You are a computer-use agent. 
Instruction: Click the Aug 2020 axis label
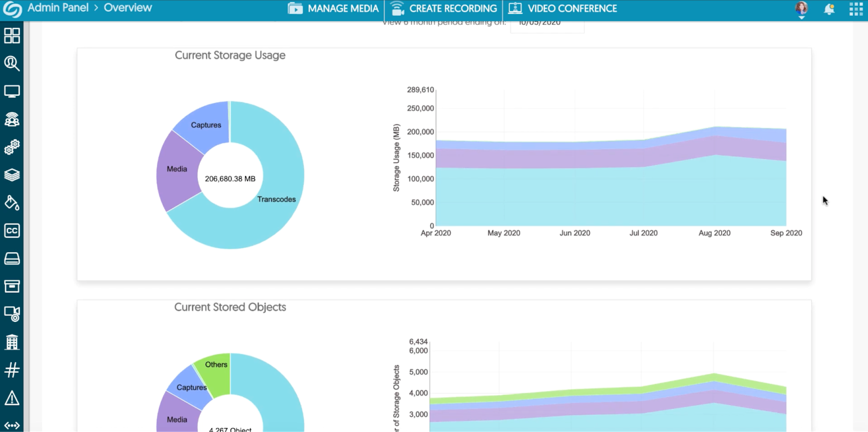(x=714, y=233)
